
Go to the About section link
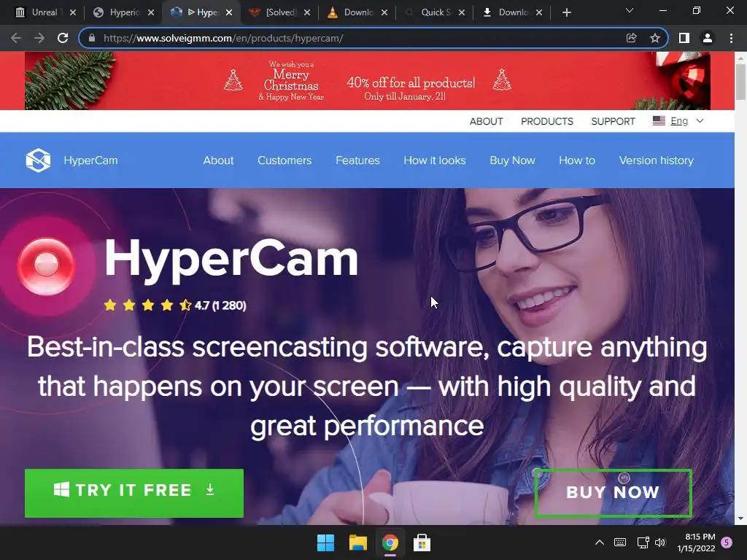coord(218,160)
